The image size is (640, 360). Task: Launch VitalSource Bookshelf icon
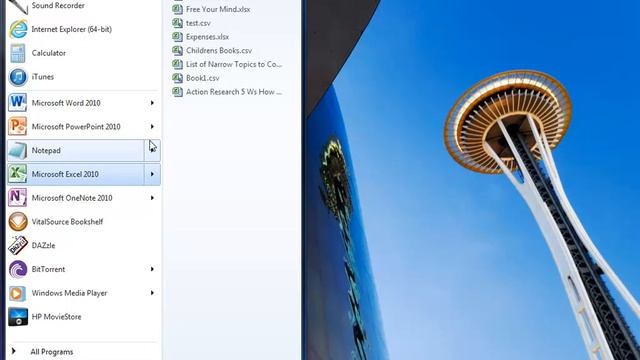(x=18, y=222)
